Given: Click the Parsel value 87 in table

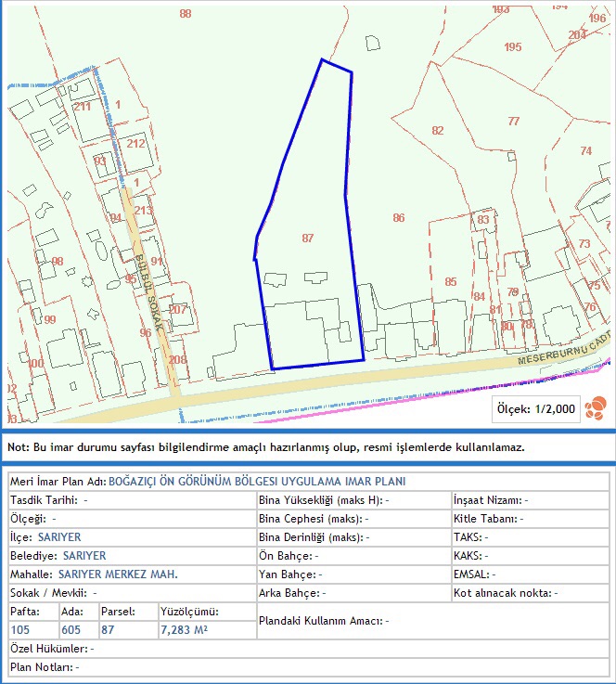Looking at the screenshot, I should pos(109,630).
